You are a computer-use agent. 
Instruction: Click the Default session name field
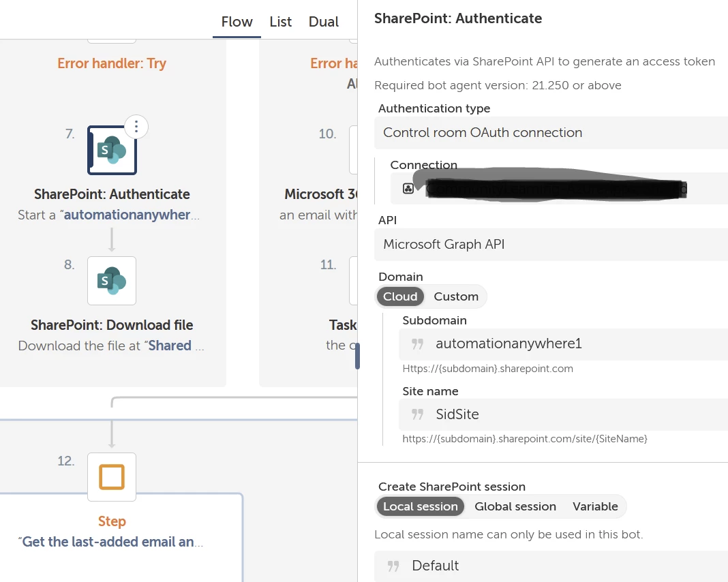(551, 566)
